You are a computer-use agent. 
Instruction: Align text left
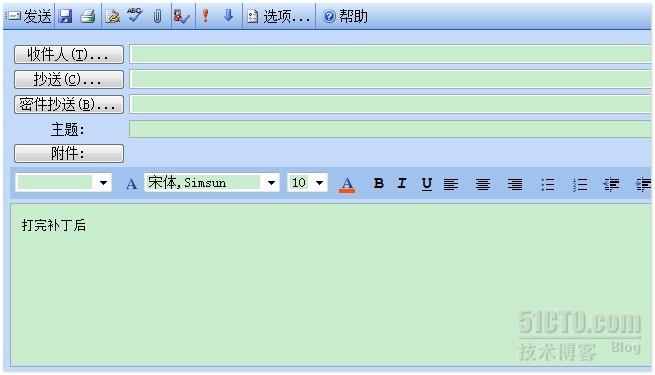[x=451, y=184]
